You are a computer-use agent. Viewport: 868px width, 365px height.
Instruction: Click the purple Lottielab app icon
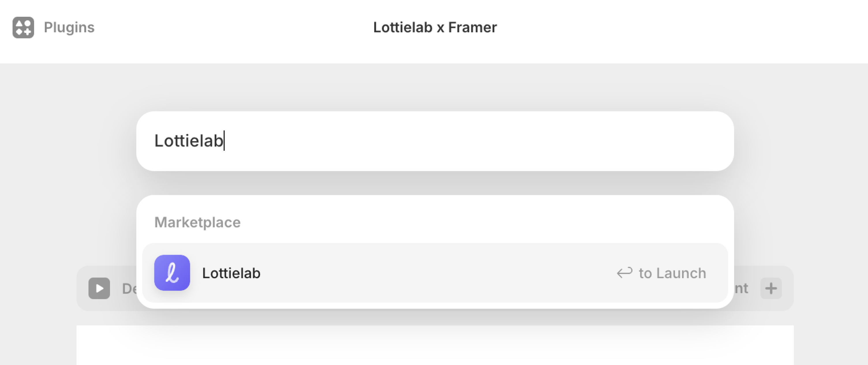point(172,273)
